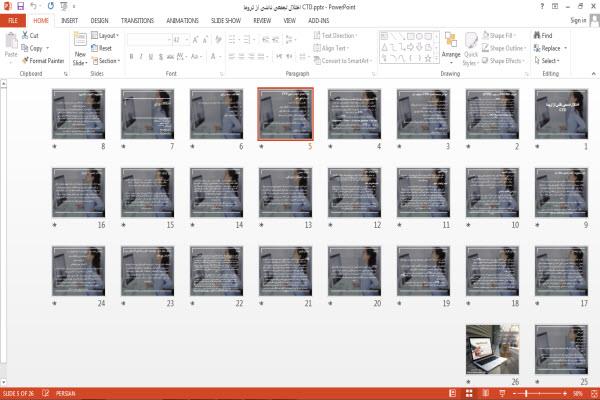Select slide 1 thumbnail

pyautogui.click(x=561, y=114)
